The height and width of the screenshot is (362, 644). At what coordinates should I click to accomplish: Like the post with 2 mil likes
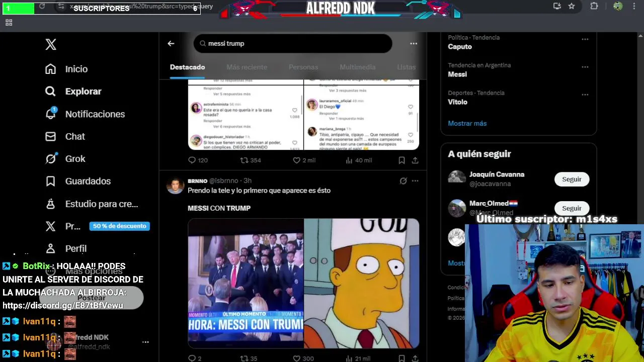pyautogui.click(x=304, y=160)
